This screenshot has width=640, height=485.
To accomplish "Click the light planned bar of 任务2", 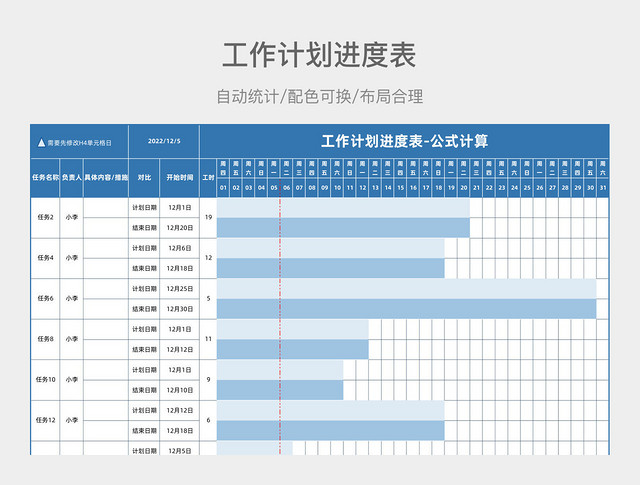I will click(343, 208).
